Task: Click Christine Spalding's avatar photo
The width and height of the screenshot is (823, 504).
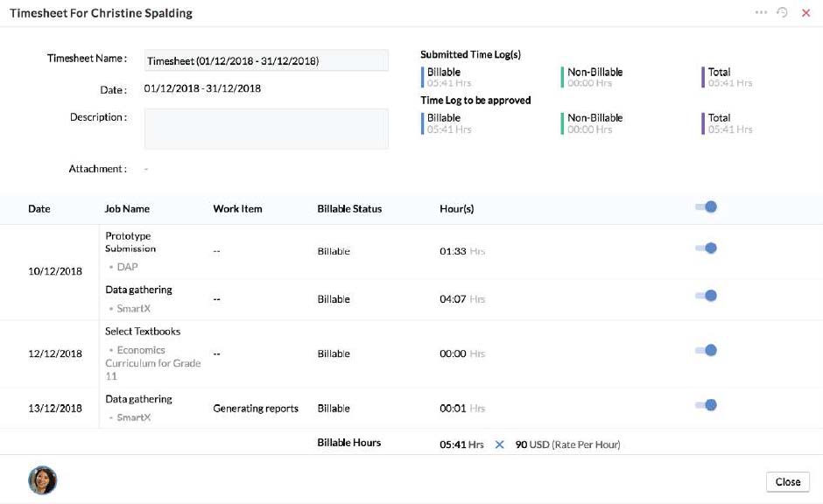Action: click(x=42, y=480)
